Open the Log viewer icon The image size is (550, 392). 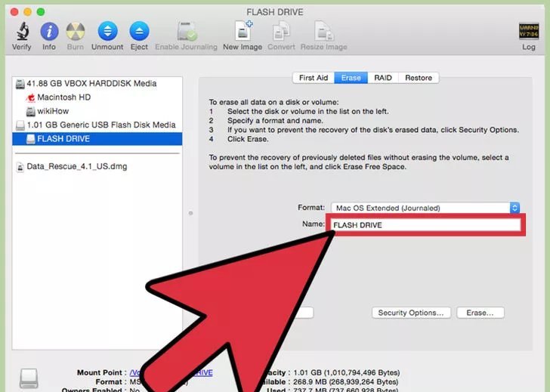529,32
